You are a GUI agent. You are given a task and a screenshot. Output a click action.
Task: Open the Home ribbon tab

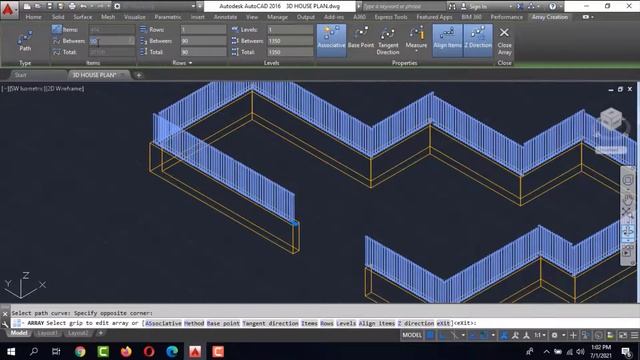click(33, 17)
